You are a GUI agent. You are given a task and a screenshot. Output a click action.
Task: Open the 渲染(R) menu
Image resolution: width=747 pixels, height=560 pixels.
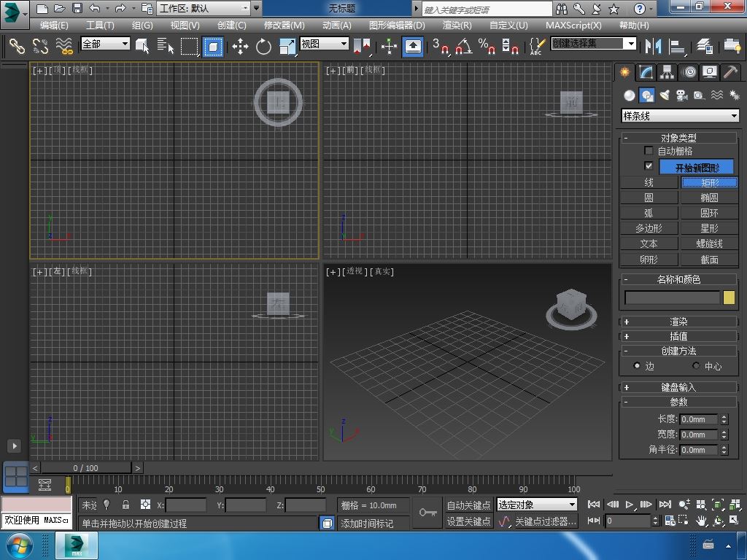457,25
